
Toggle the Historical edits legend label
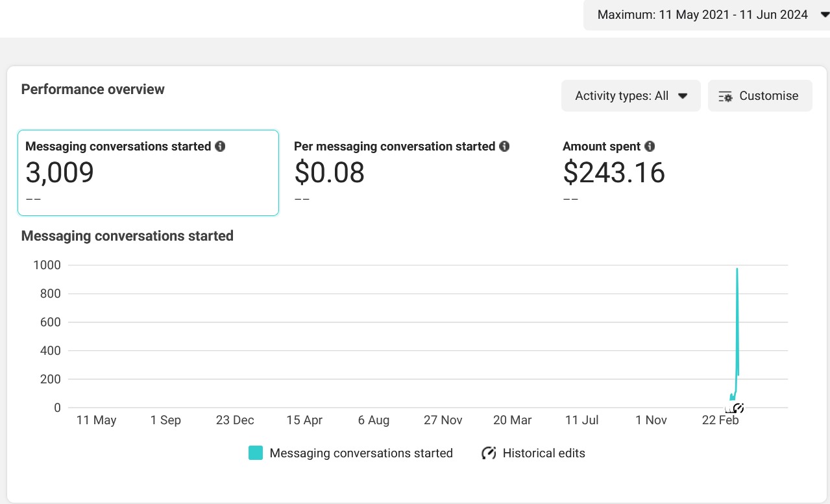point(544,453)
